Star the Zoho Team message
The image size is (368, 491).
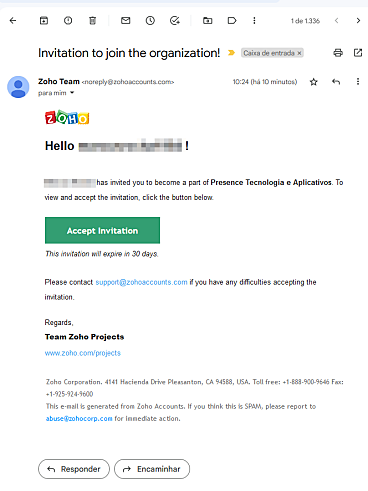pyautogui.click(x=313, y=82)
